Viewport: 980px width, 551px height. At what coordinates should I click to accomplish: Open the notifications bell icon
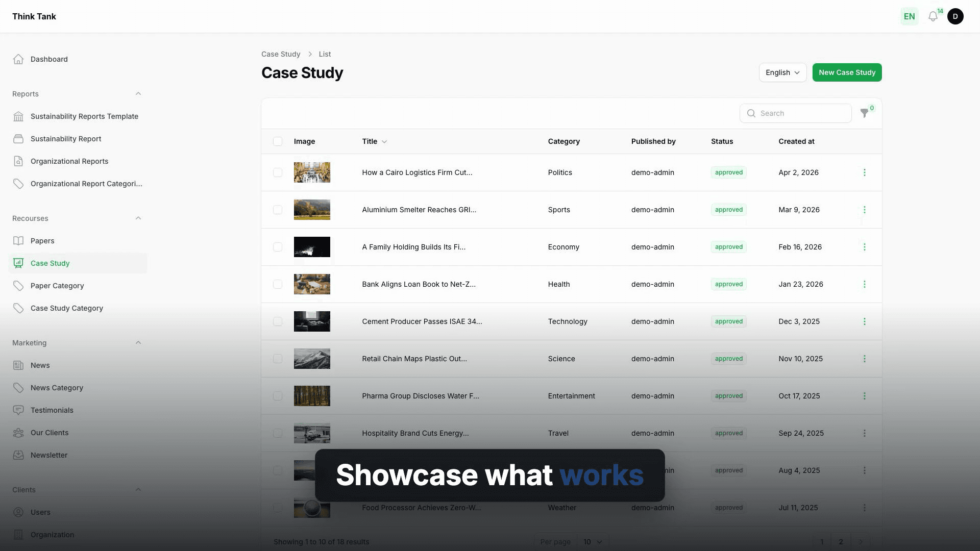[933, 16]
